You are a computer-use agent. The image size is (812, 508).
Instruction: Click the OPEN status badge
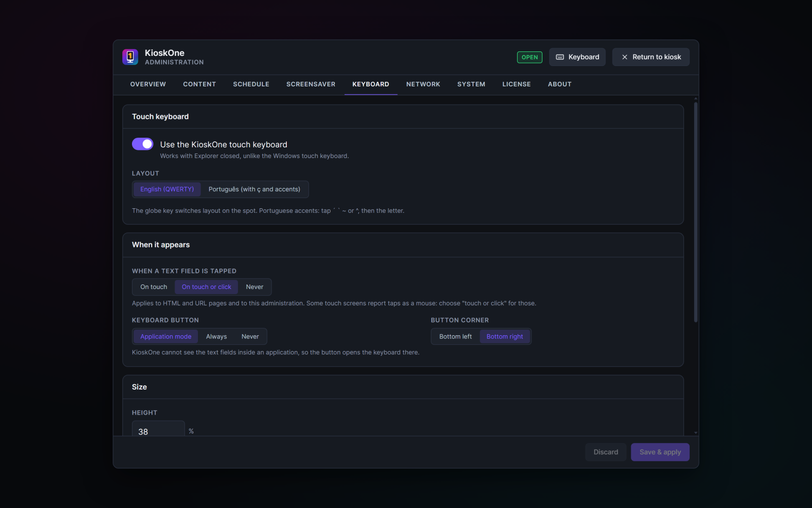pyautogui.click(x=530, y=57)
